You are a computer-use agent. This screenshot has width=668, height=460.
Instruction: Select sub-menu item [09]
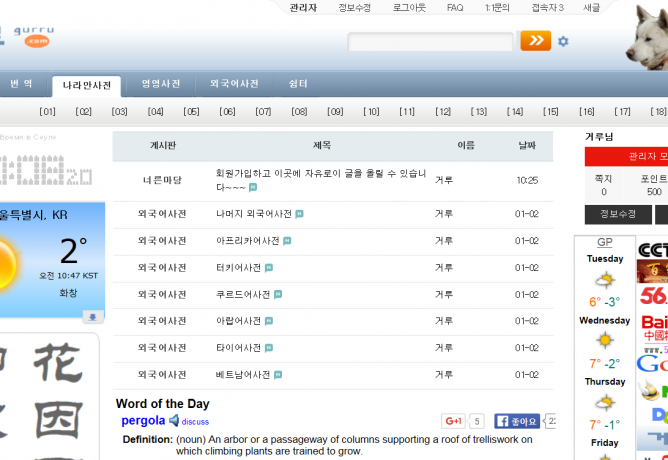point(335,112)
